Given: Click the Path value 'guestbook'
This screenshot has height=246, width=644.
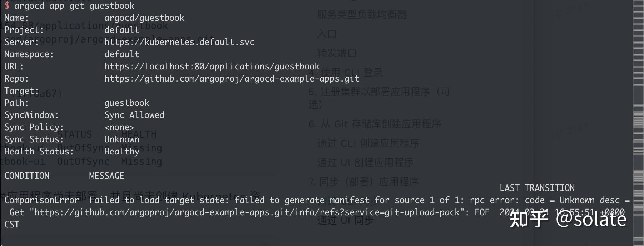Looking at the screenshot, I should coord(127,103).
